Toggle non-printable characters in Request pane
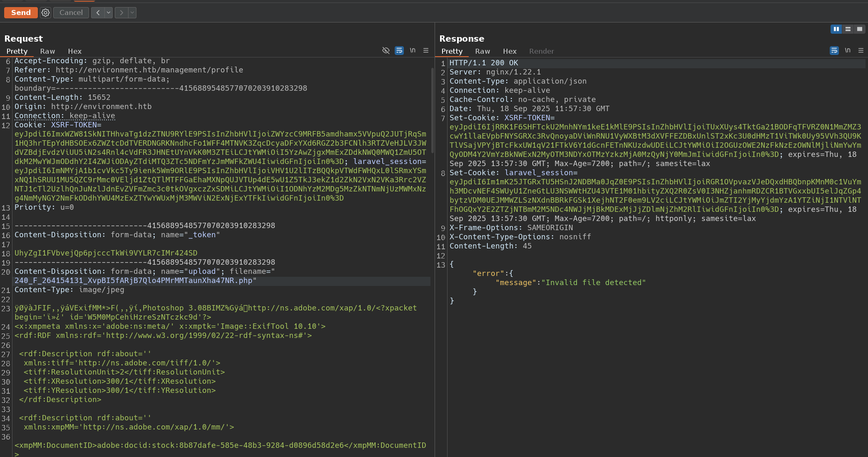This screenshot has height=457, width=868. (413, 50)
